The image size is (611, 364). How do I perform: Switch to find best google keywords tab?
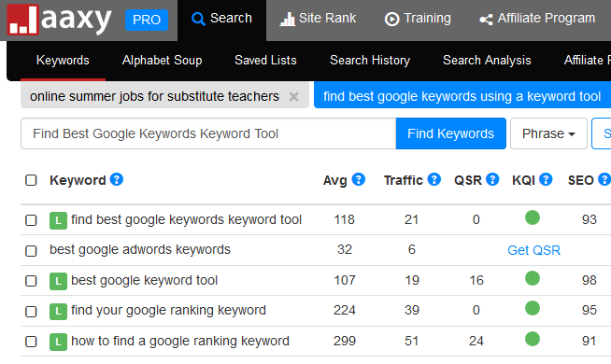click(x=462, y=96)
